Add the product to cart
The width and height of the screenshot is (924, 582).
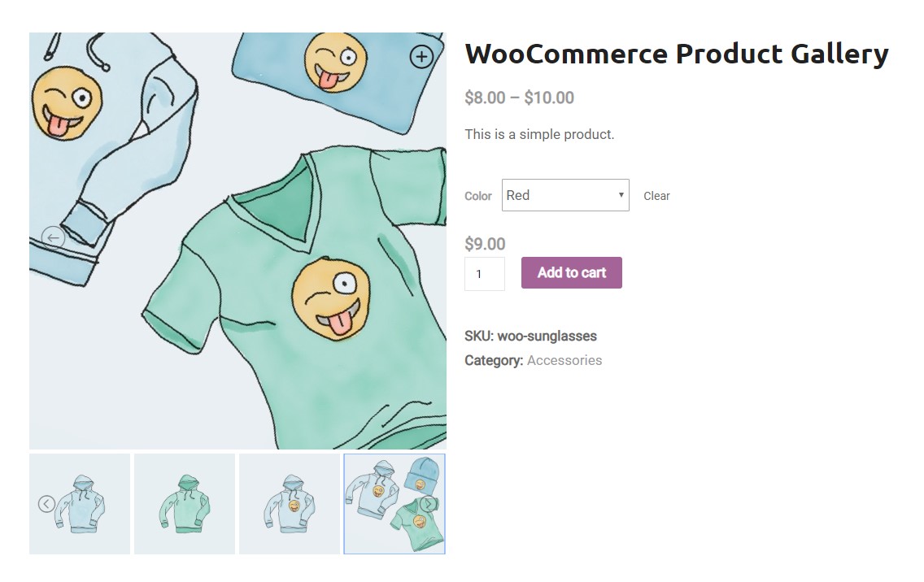click(572, 273)
